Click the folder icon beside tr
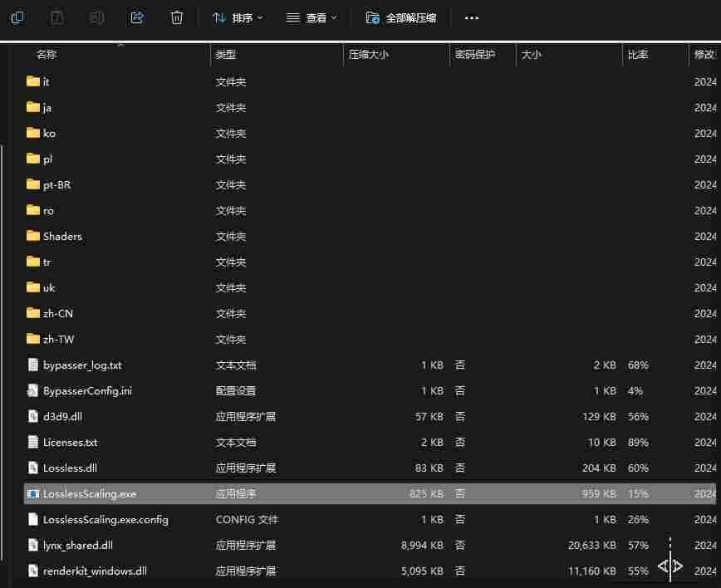Viewport: 721px width, 588px height. [x=33, y=262]
